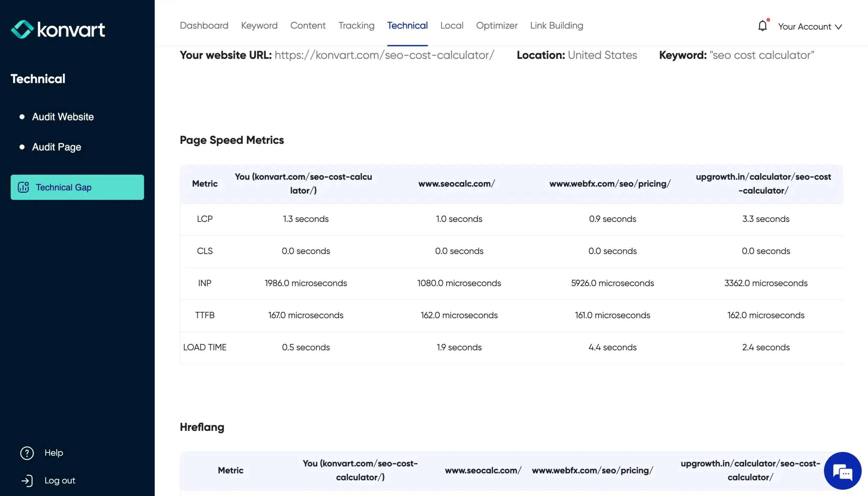The height and width of the screenshot is (496, 868).
Task: Click the 1986.0 microseconds INP value
Action: (306, 283)
